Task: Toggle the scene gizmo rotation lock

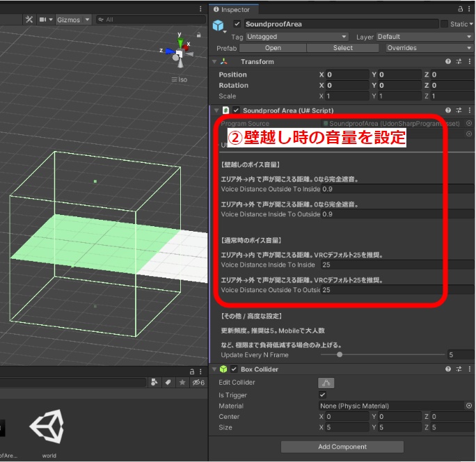Action: click(x=198, y=35)
